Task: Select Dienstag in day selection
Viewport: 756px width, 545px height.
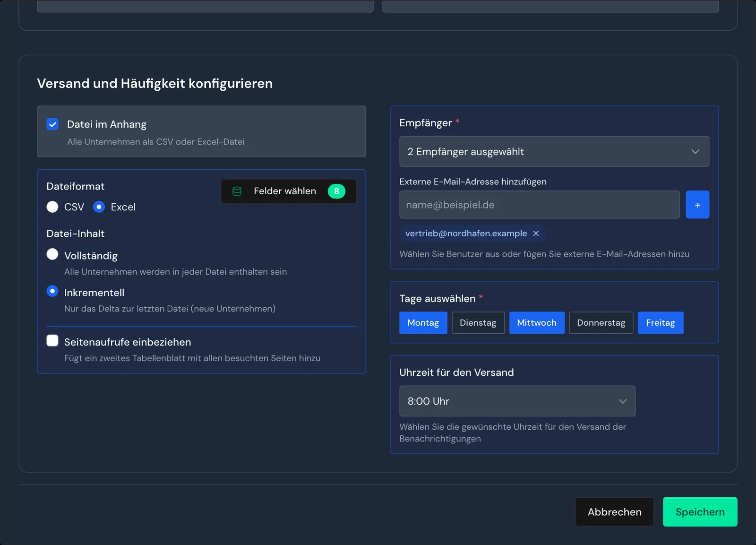Action: pos(478,323)
